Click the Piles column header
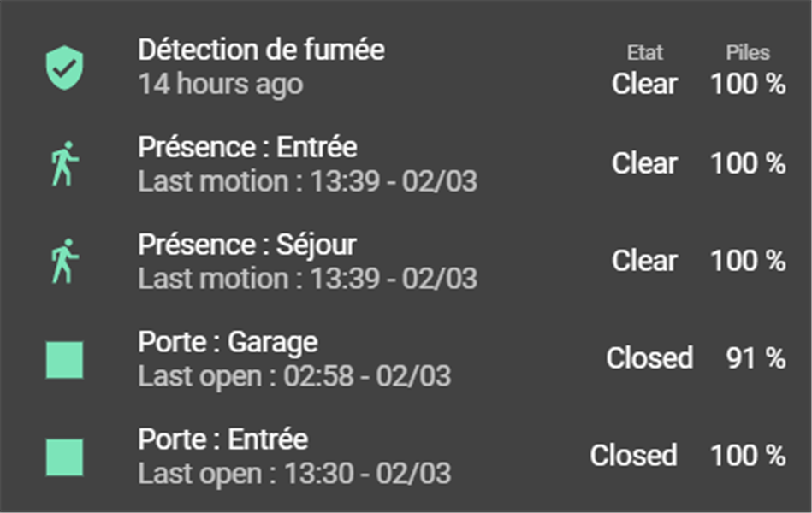812x513 pixels. [x=747, y=53]
